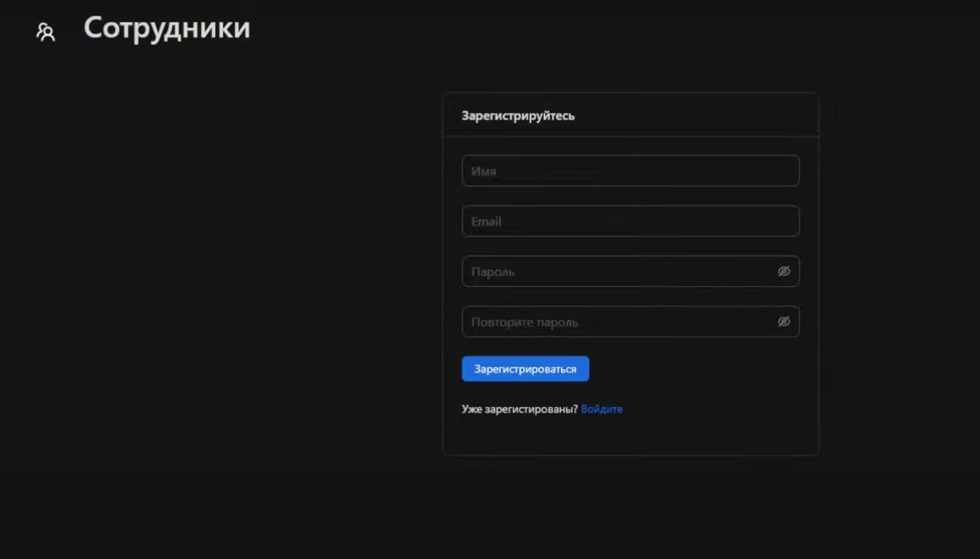Image resolution: width=980 pixels, height=559 pixels.
Task: Toggle visibility in the Пароль field
Action: point(784,271)
